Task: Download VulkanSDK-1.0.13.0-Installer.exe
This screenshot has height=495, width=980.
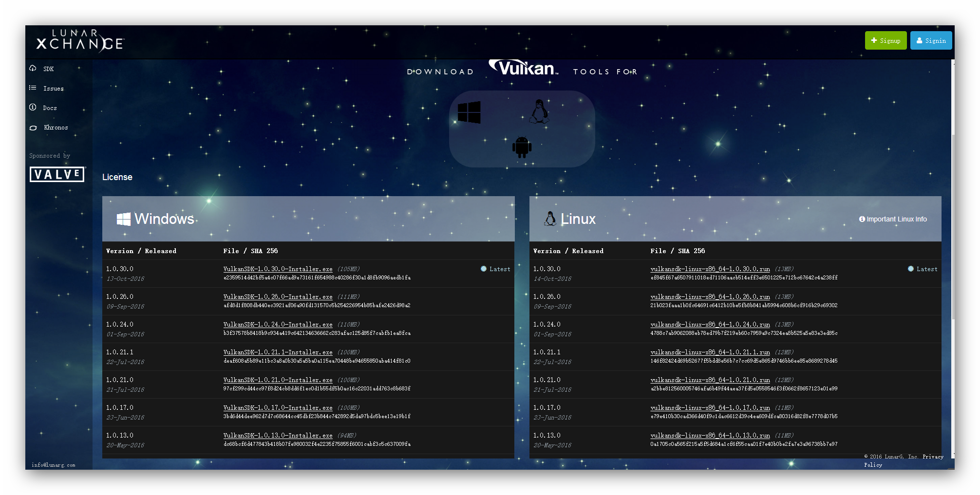Action: [278, 435]
